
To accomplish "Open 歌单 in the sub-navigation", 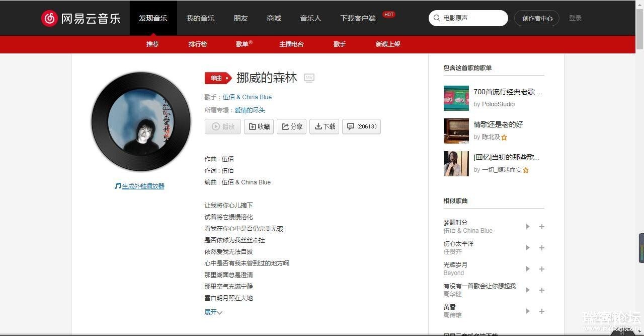I will (244, 44).
